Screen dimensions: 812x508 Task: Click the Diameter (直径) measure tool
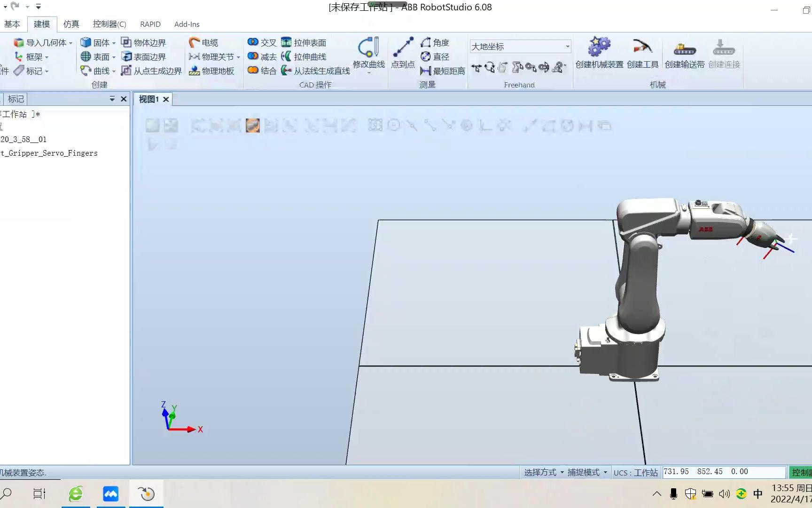(x=435, y=57)
